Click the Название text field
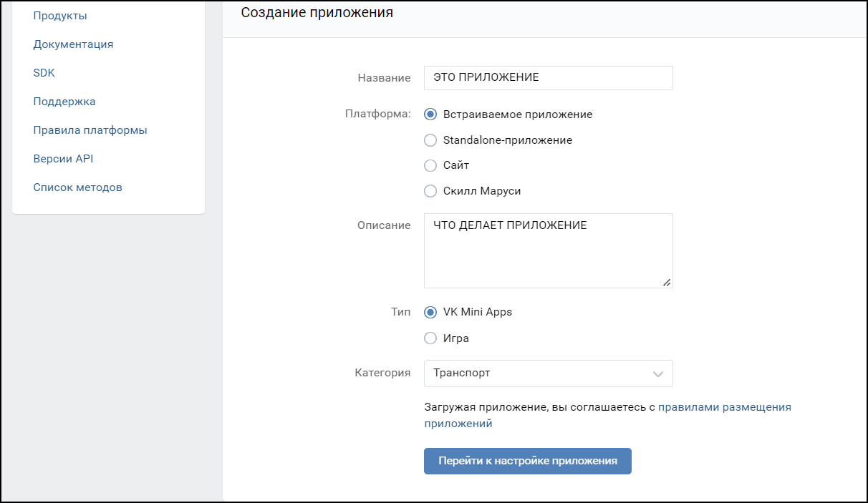Screen dimensions: 868x503 tap(548, 78)
